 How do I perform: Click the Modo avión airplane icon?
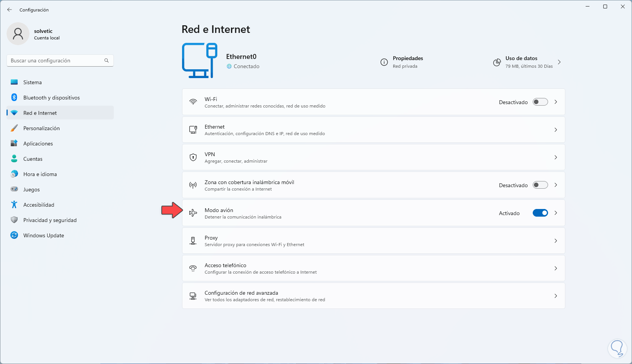(193, 213)
